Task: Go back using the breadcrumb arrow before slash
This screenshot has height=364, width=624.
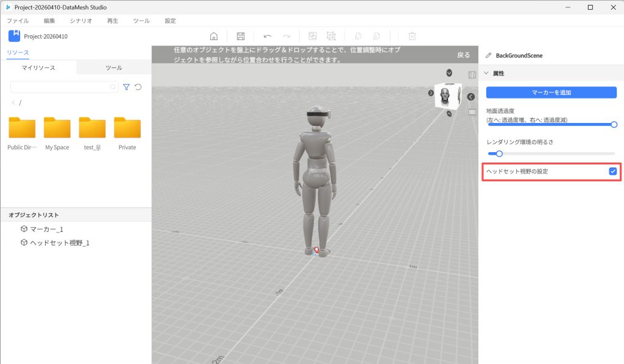Action: coord(13,103)
